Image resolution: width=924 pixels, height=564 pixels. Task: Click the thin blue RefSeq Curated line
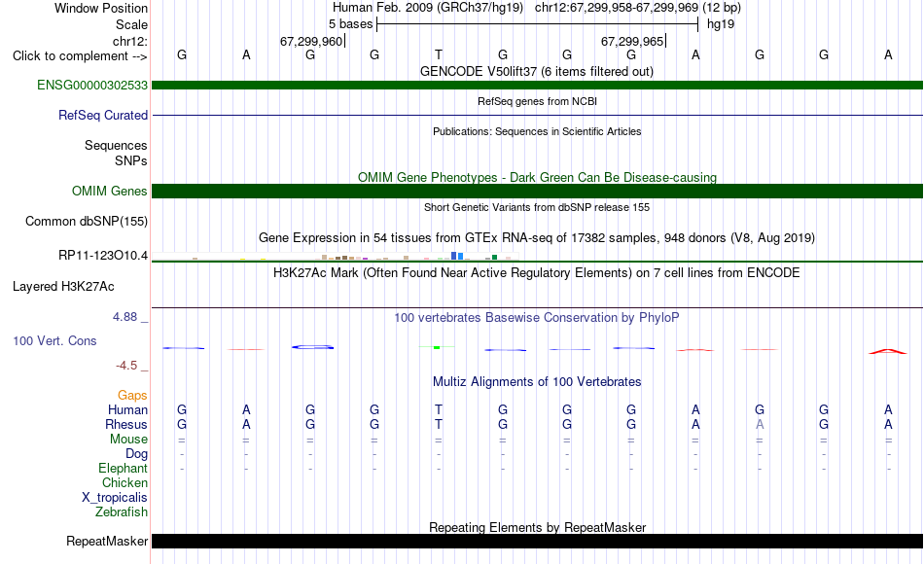tap(537, 115)
